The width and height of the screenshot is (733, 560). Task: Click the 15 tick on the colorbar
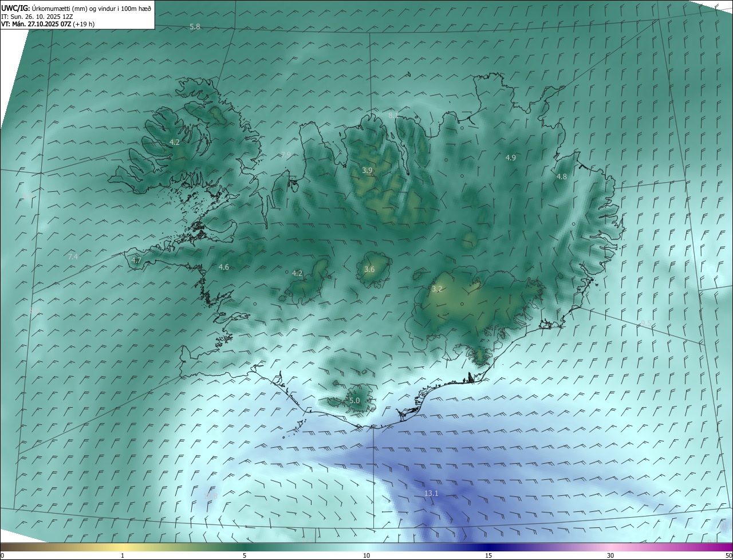coord(488,555)
